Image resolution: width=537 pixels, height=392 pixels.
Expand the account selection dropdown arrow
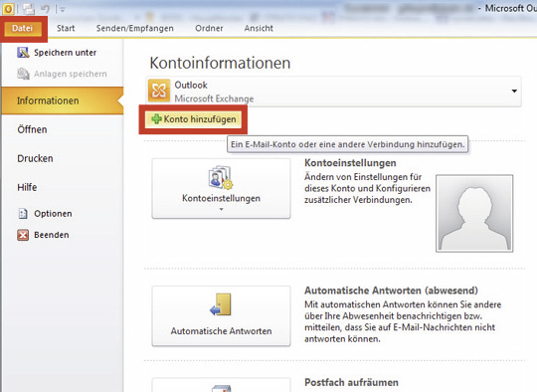pos(514,92)
